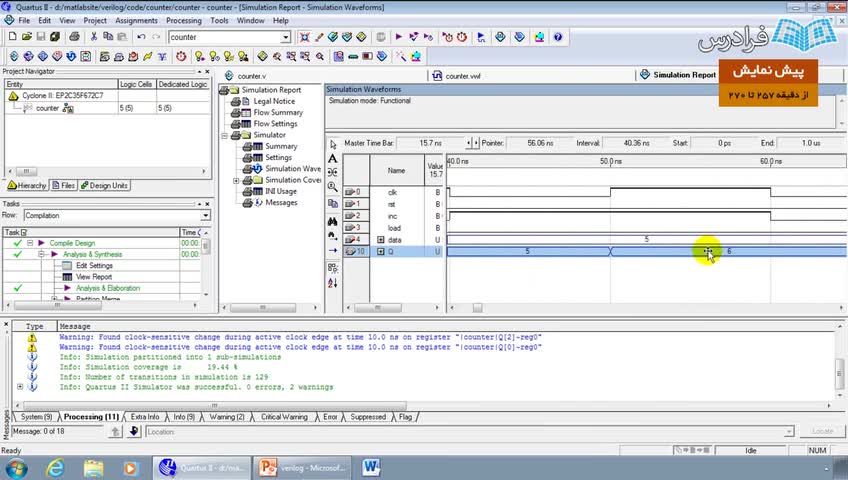Open the counter.vwf document tab
The image size is (848, 480).
pos(463,76)
